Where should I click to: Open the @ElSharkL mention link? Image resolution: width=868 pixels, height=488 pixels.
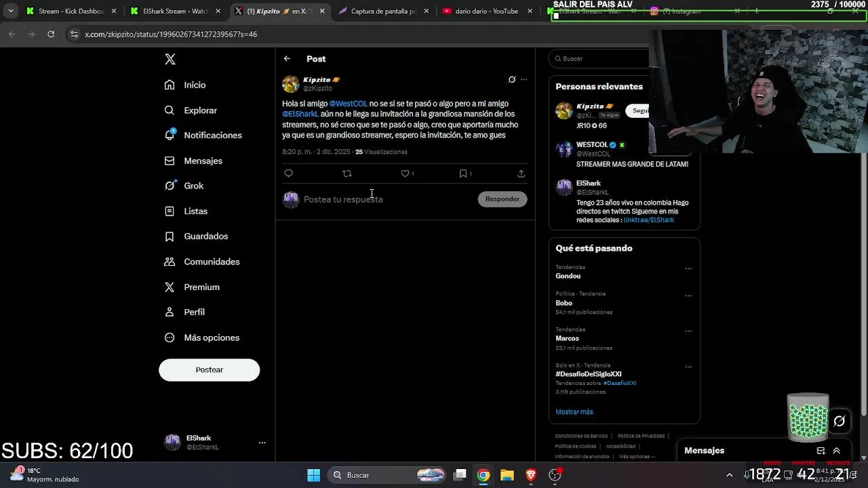tap(300, 114)
